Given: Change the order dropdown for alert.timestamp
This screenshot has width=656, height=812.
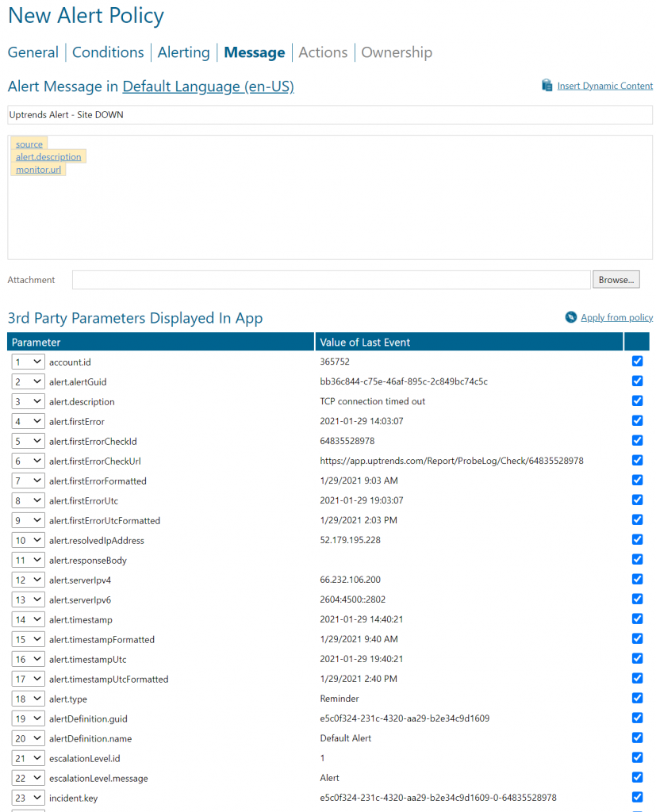Looking at the screenshot, I should point(29,619).
